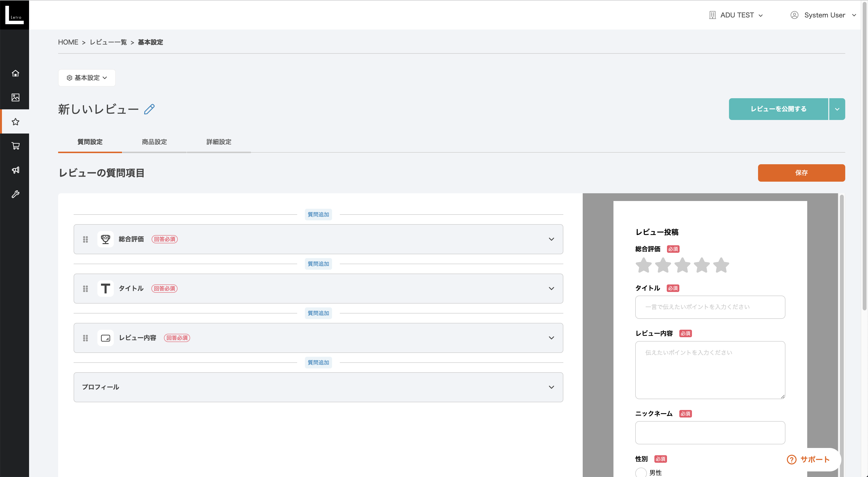The image size is (868, 477).
Task: Click the drag handle on 総合評価 row
Action: coord(85,239)
